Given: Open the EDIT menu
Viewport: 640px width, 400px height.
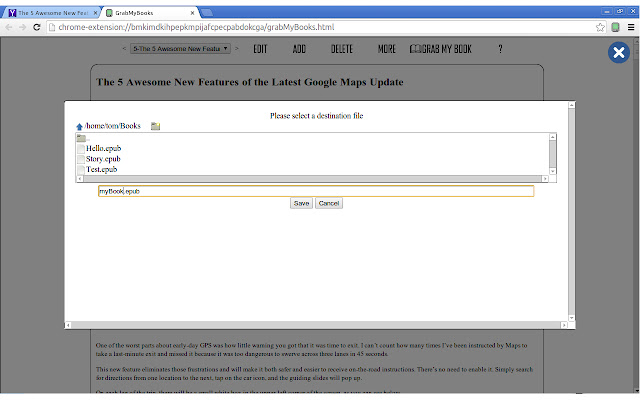Looking at the screenshot, I should pyautogui.click(x=260, y=49).
